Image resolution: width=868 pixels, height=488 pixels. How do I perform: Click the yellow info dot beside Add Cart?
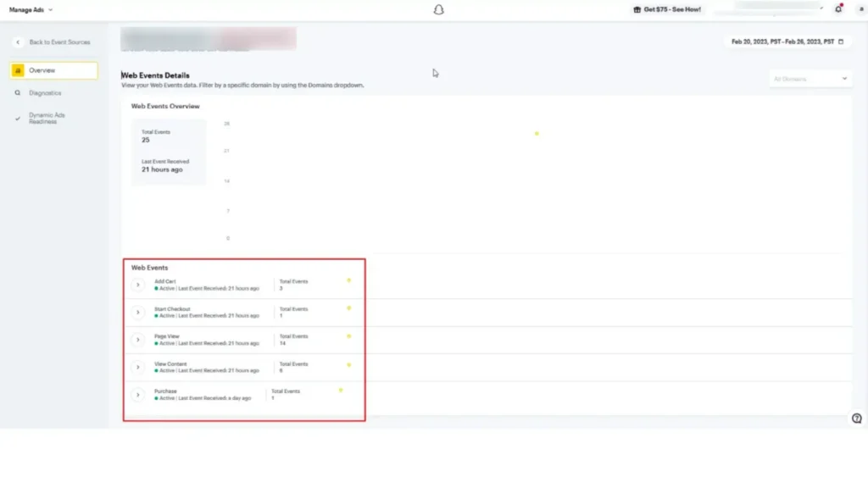coord(348,280)
